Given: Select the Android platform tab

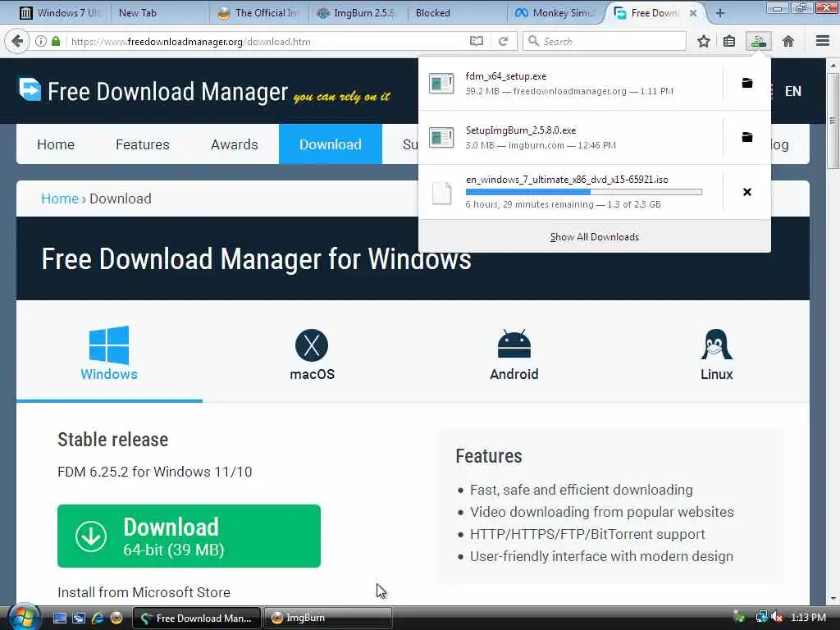Looking at the screenshot, I should click(514, 354).
